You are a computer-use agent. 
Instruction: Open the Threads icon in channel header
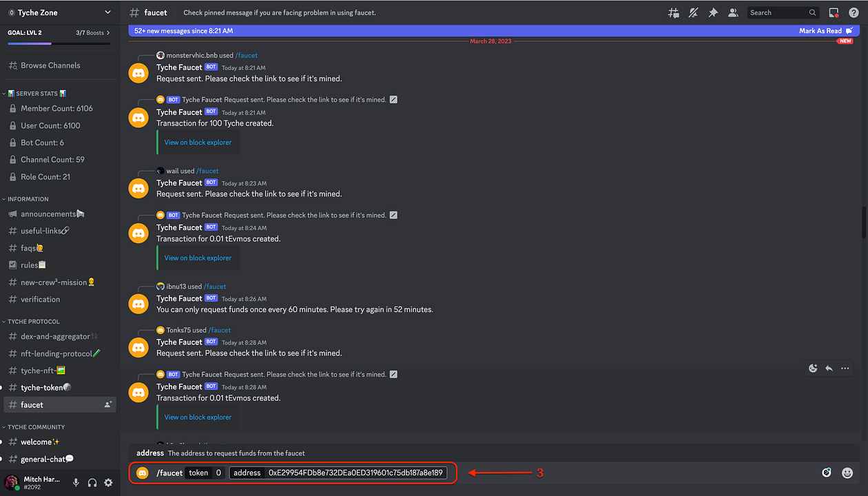tap(674, 12)
